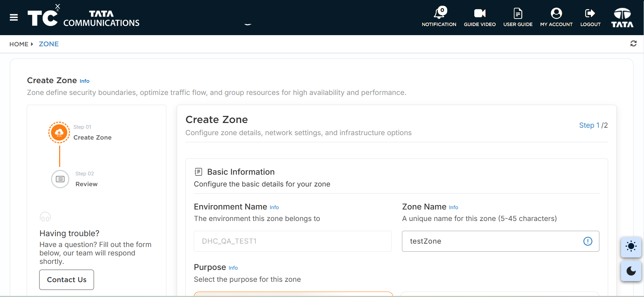644x297 pixels.
Task: Open Info link beside Zone Name
Action: [x=454, y=207]
